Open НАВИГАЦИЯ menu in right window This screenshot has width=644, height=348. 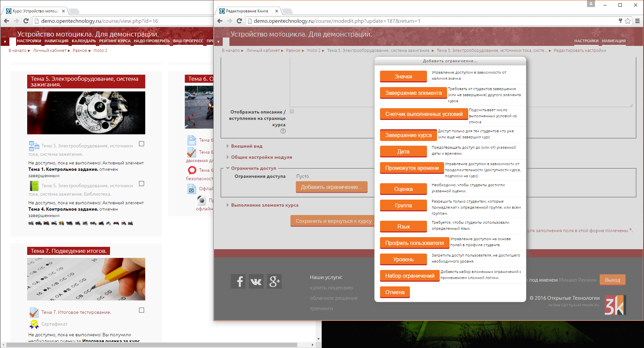click(614, 41)
